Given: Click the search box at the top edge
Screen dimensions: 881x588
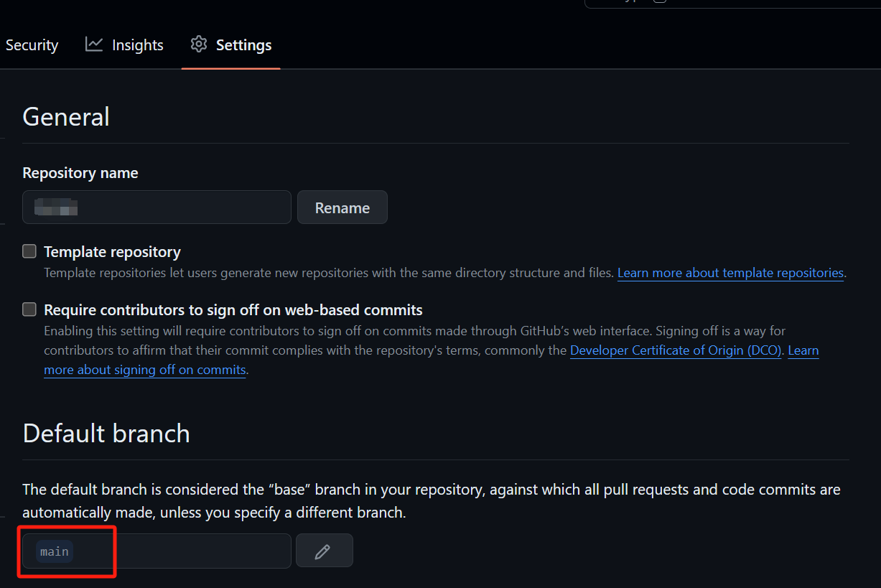Looking at the screenshot, I should click(732, 4).
